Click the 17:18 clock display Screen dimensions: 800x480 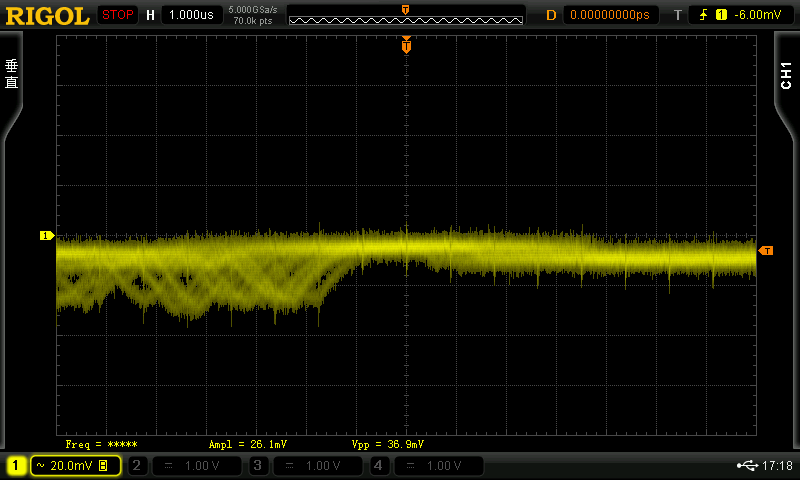point(777,465)
